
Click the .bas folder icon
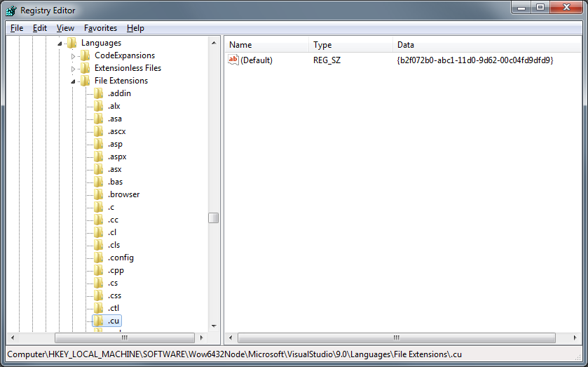[x=99, y=182]
